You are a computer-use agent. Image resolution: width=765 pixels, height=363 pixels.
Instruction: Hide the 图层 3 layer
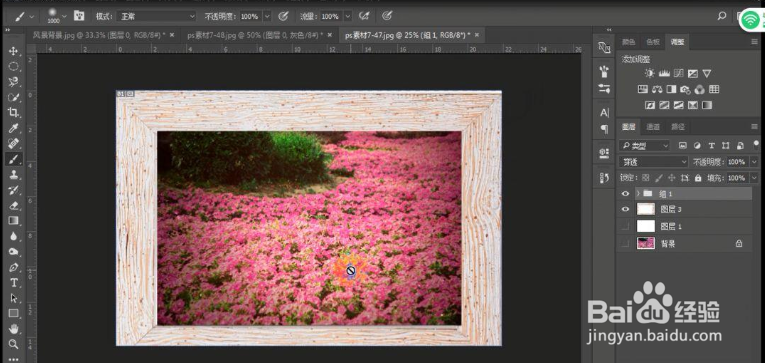coord(625,209)
